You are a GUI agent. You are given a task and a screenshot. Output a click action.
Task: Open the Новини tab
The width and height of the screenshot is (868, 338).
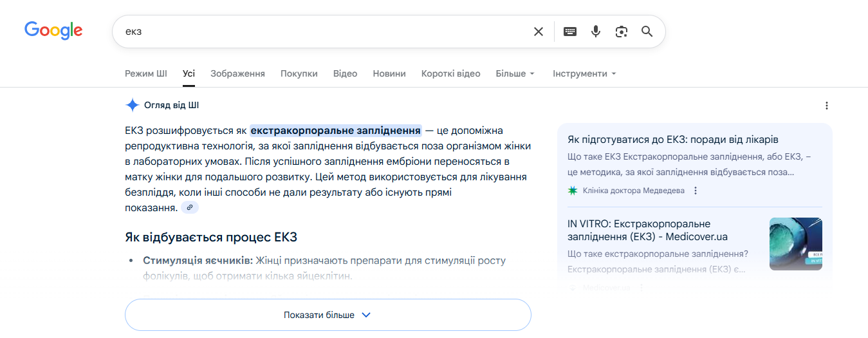click(x=389, y=73)
